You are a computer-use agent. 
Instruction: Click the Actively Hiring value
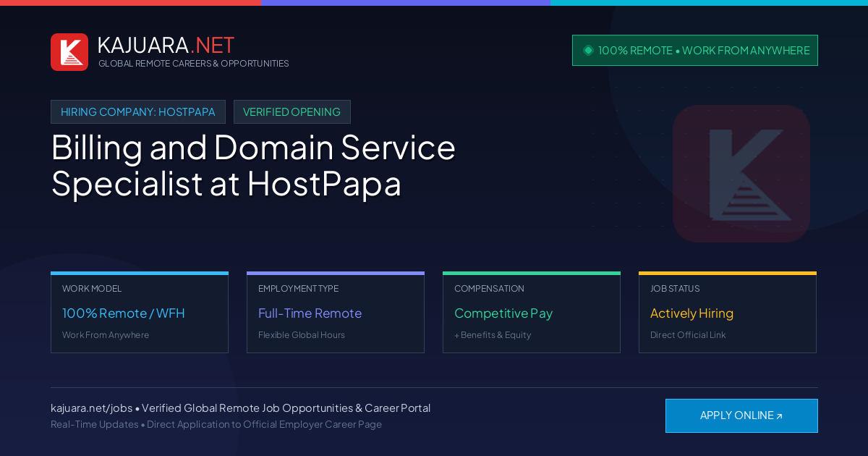pyautogui.click(x=692, y=313)
